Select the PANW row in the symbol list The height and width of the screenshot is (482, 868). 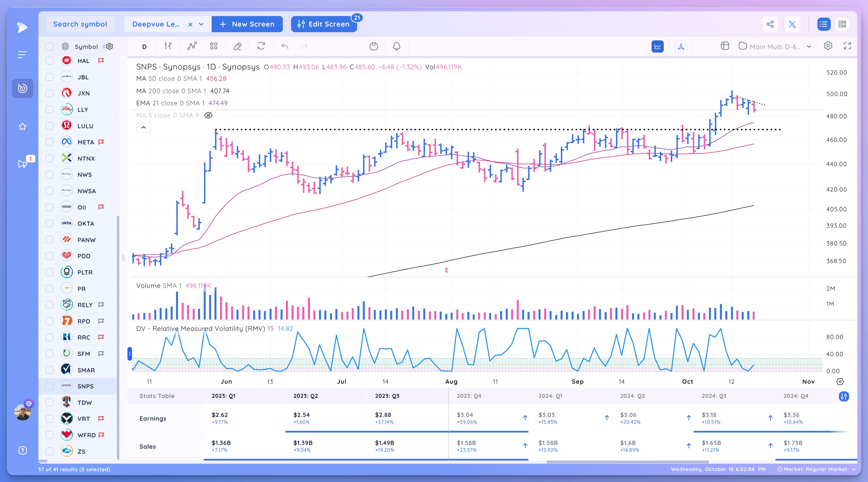click(x=78, y=240)
